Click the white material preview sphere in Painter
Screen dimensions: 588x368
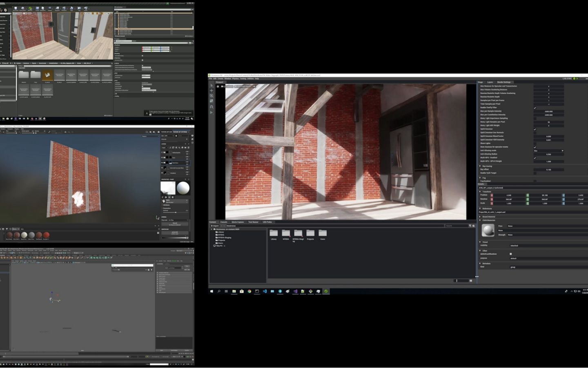pyautogui.click(x=183, y=188)
